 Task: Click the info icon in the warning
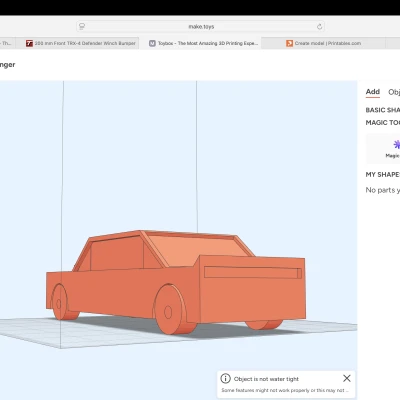click(x=225, y=379)
